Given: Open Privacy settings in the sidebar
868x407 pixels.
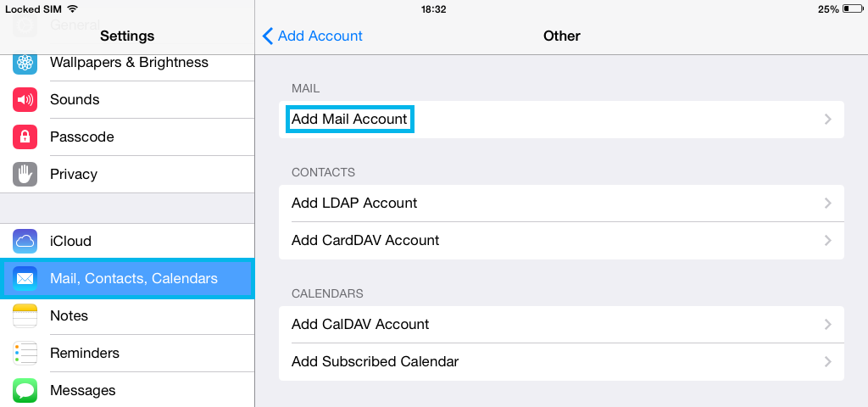Looking at the screenshot, I should pos(127,174).
